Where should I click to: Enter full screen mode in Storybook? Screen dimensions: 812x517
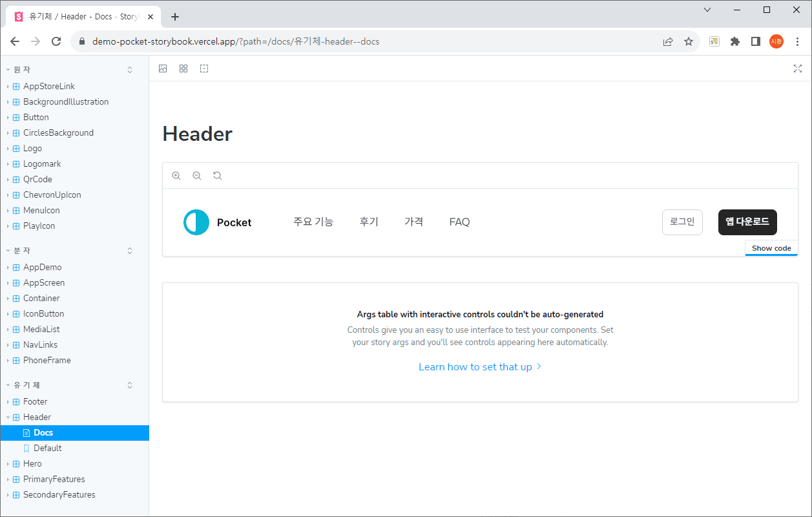pyautogui.click(x=797, y=69)
